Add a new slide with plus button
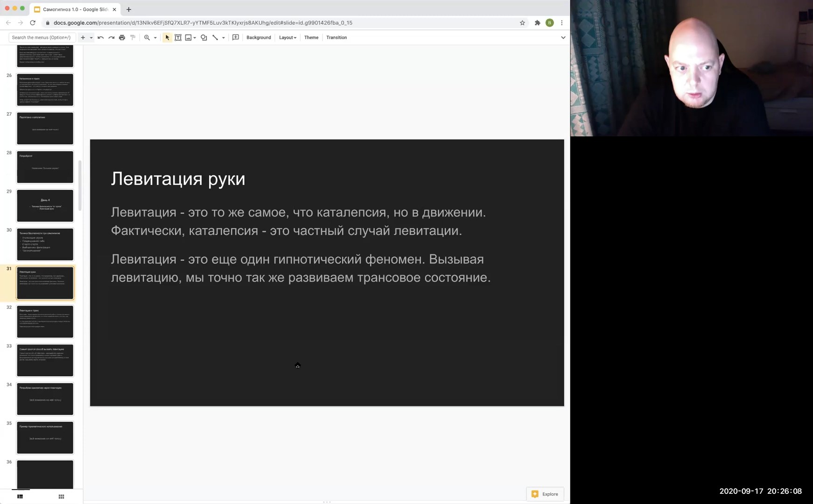 pos(83,37)
